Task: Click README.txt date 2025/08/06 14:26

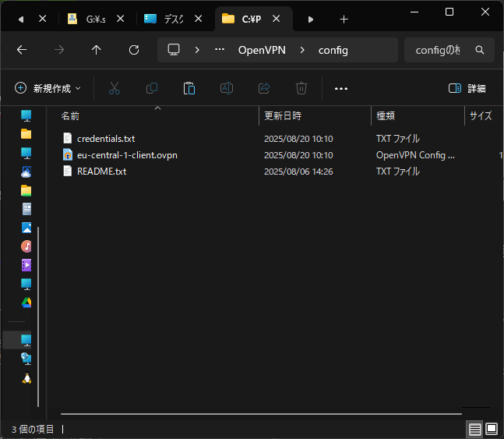Action: (x=298, y=172)
